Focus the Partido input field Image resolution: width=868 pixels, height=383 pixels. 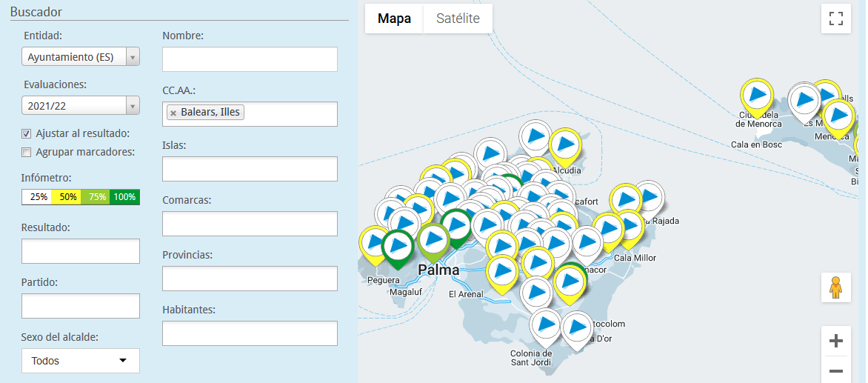[81, 306]
